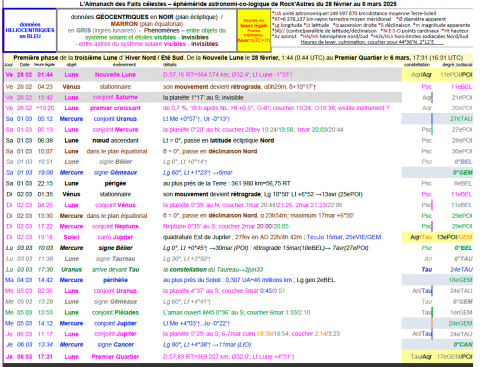
Task: Click the yellow "heures en heure légale" box
Action: click(x=254, y=30)
